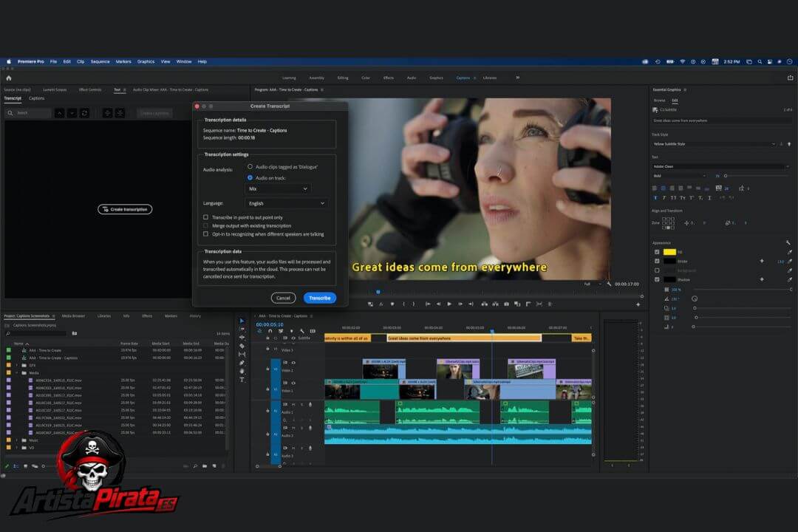
Task: Click the Lift button in program monitor
Action: (x=485, y=304)
